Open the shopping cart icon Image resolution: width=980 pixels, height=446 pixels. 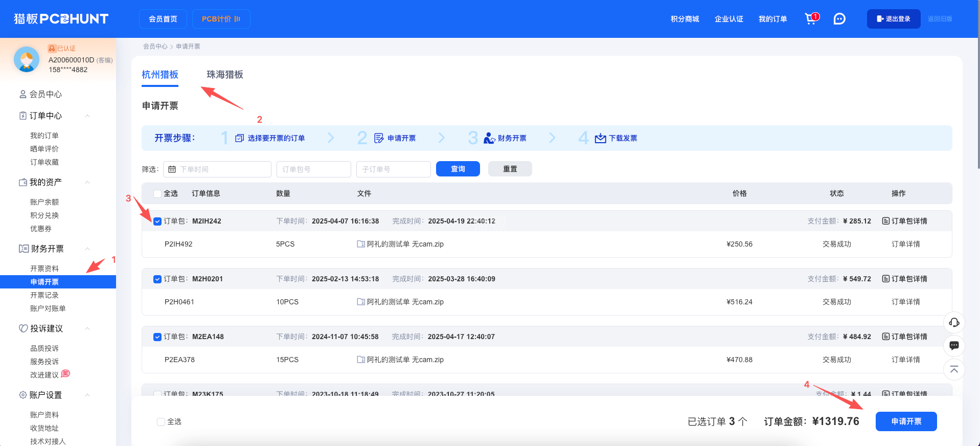pyautogui.click(x=811, y=19)
